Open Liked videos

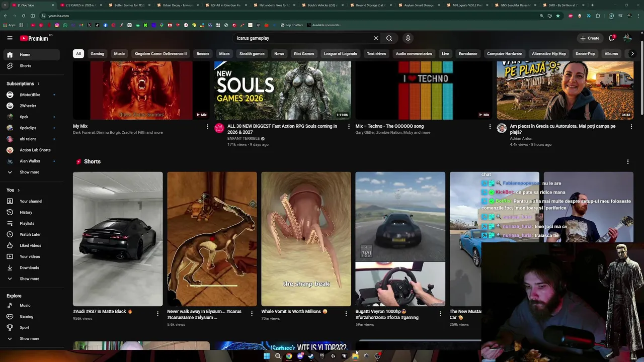click(x=32, y=245)
